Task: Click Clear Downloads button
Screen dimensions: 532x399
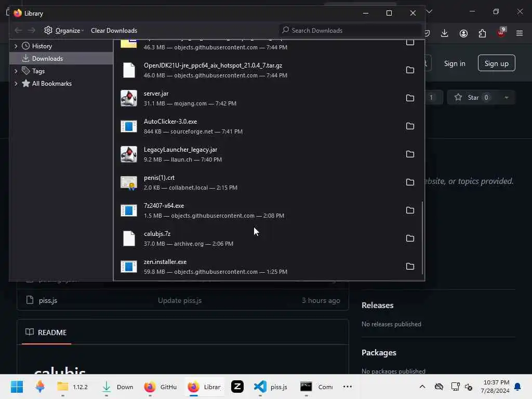Action: 114,31
